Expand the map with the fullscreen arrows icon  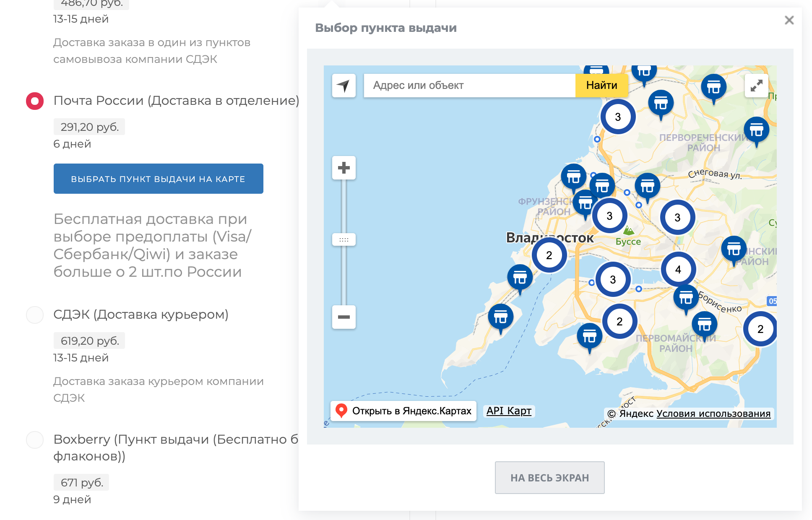pyautogui.click(x=757, y=86)
